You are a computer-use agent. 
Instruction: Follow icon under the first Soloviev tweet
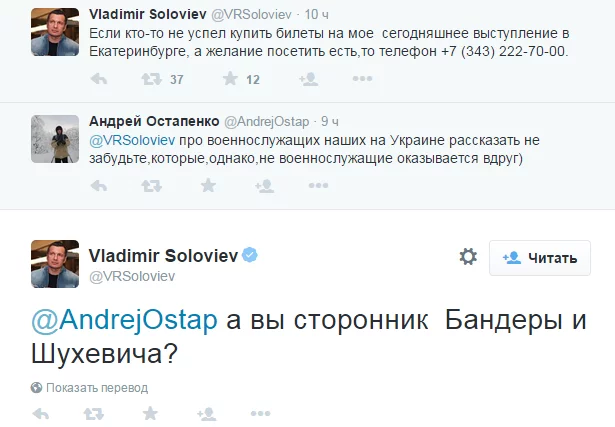309,79
